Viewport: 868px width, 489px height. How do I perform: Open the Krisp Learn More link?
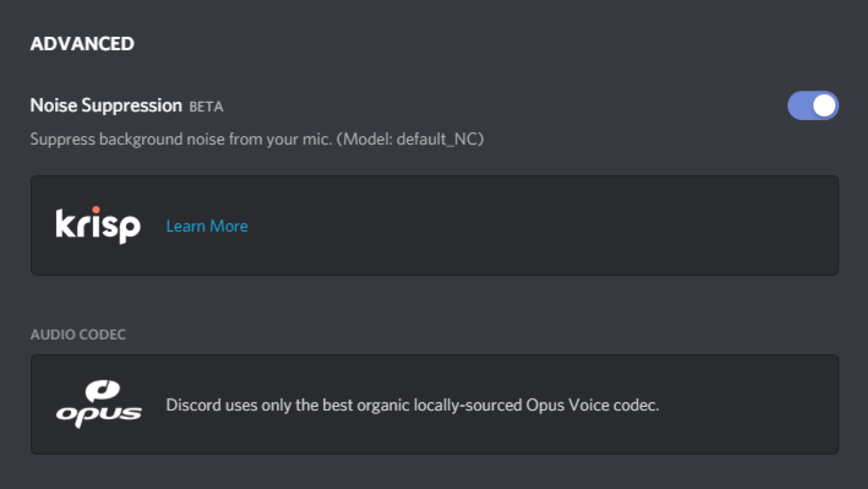point(207,226)
